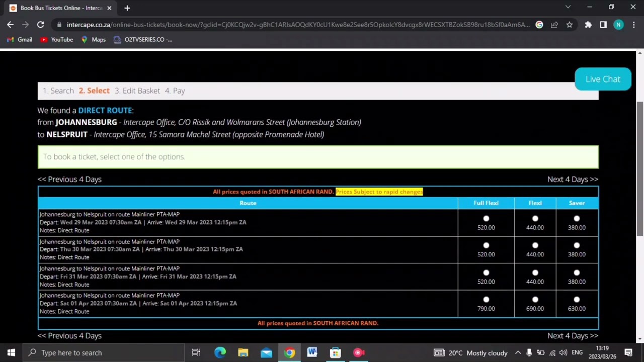
Task: View site information via the lock icon
Action: [x=59, y=25]
